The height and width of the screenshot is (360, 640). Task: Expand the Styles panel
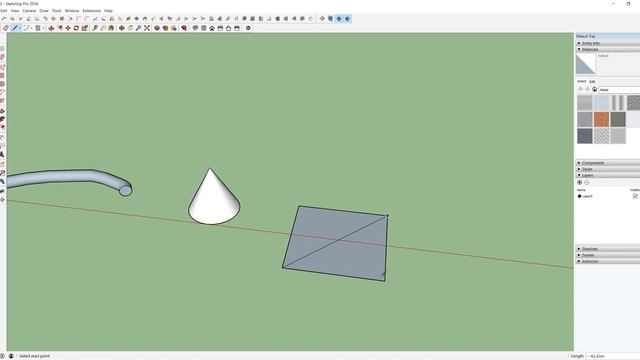point(608,169)
